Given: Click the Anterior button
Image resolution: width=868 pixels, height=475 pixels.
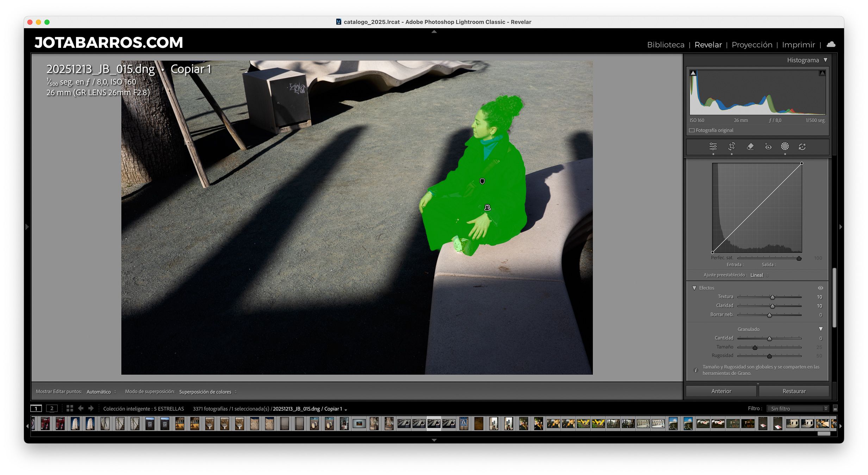Looking at the screenshot, I should (721, 391).
